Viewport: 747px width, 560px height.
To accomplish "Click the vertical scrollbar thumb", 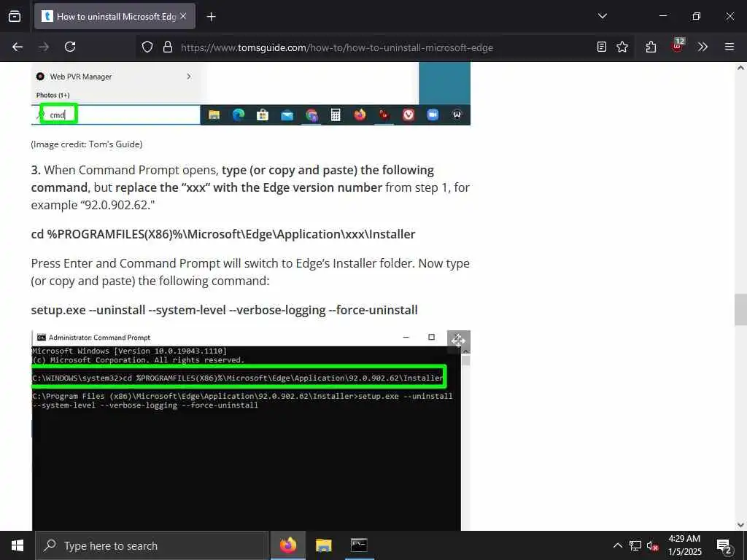I will pyautogui.click(x=740, y=309).
